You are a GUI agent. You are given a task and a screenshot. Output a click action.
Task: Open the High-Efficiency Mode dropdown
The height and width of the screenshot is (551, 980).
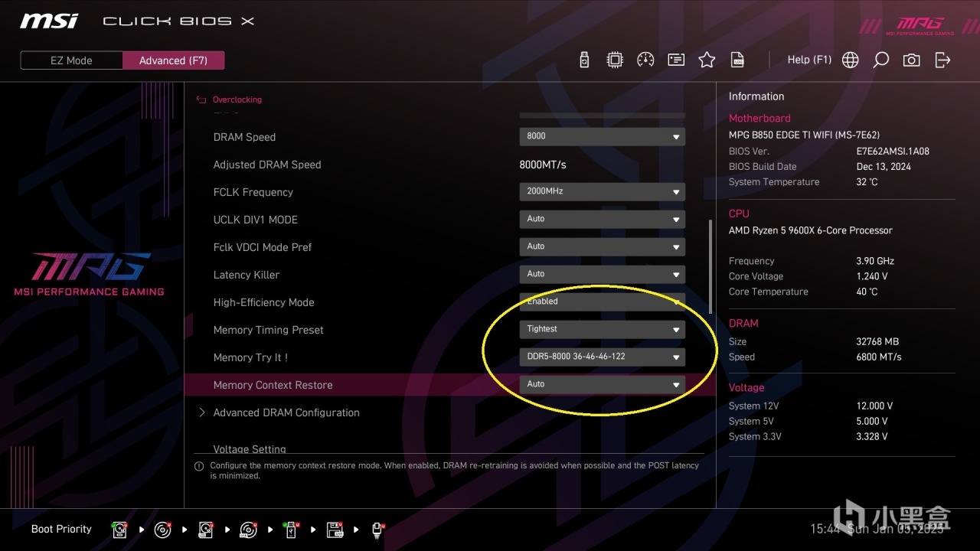click(x=602, y=302)
